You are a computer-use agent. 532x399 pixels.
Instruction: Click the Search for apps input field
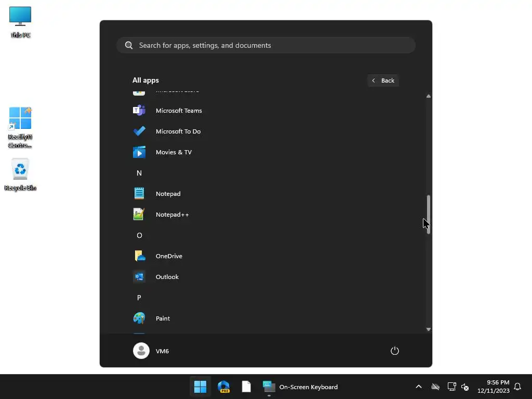pyautogui.click(x=266, y=45)
